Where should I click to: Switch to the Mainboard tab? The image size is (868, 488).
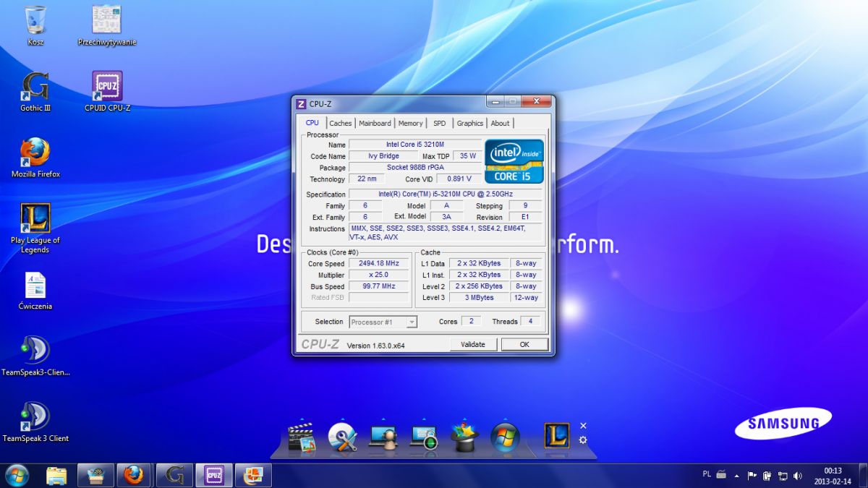(375, 124)
